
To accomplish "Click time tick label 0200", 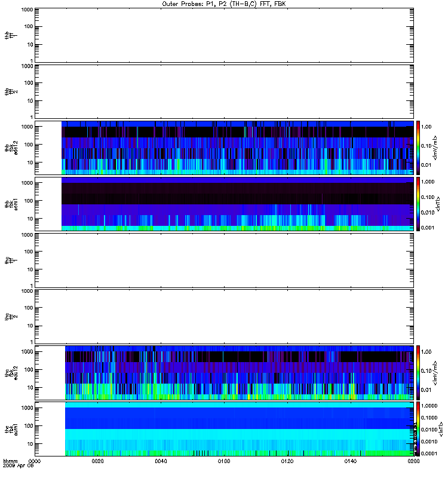I will tap(413, 461).
